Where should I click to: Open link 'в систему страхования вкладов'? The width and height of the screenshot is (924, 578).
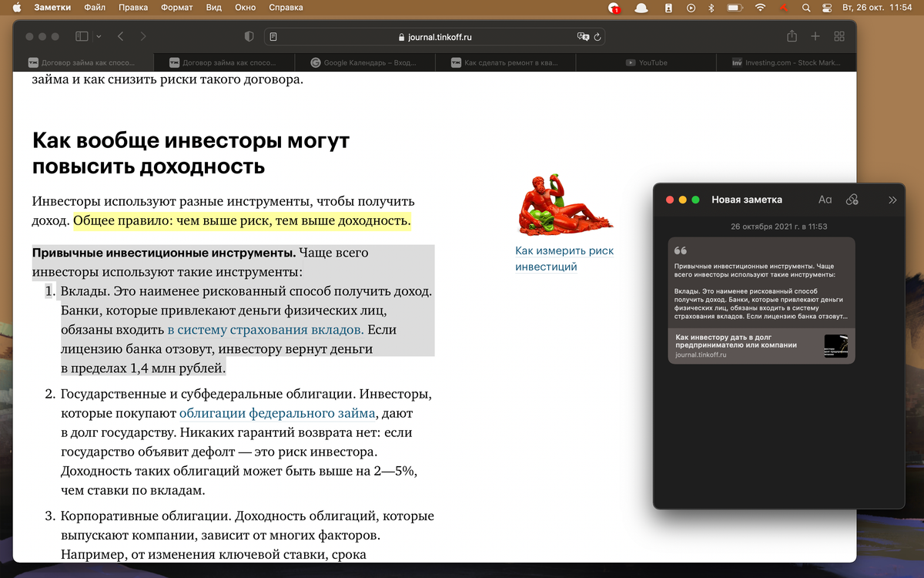click(265, 330)
